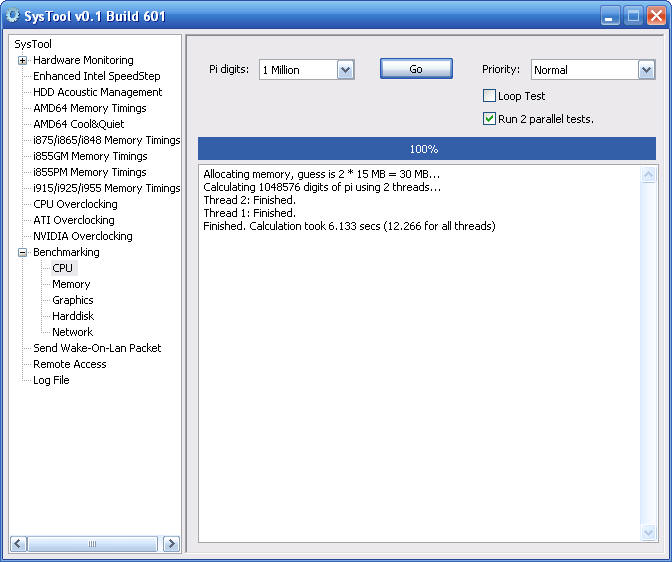Expand the Hardware Monitoring tree node
672x562 pixels.
[x=22, y=60]
